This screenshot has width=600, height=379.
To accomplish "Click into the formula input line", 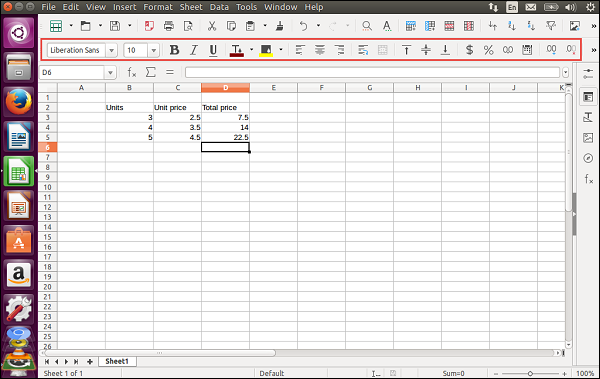I will [x=373, y=72].
